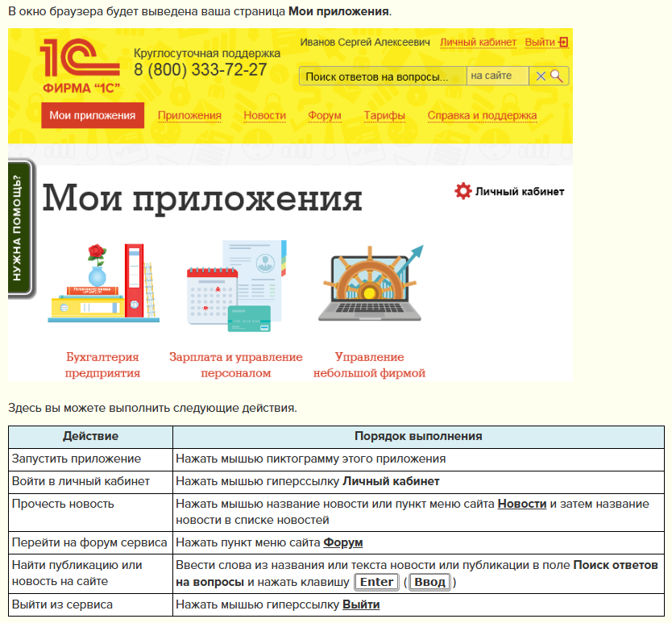Click the Войти в личный кабинет cell
Viewport: 672px width, 623px height.
click(x=90, y=481)
